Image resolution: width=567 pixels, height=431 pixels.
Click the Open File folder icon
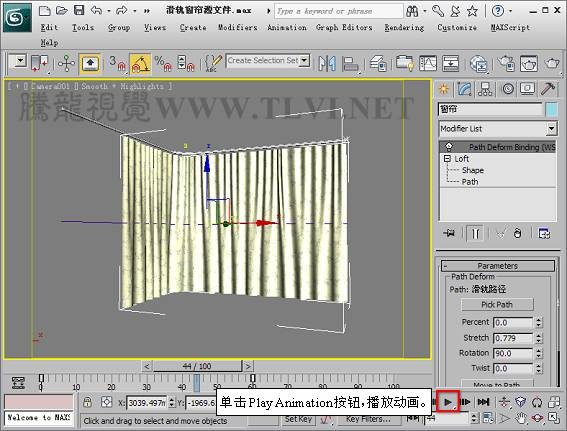tap(61, 10)
